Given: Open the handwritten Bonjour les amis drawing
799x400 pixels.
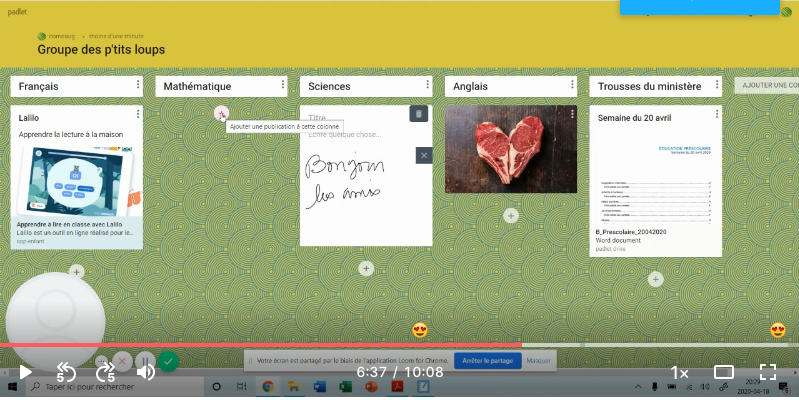Looking at the screenshot, I should [x=344, y=182].
